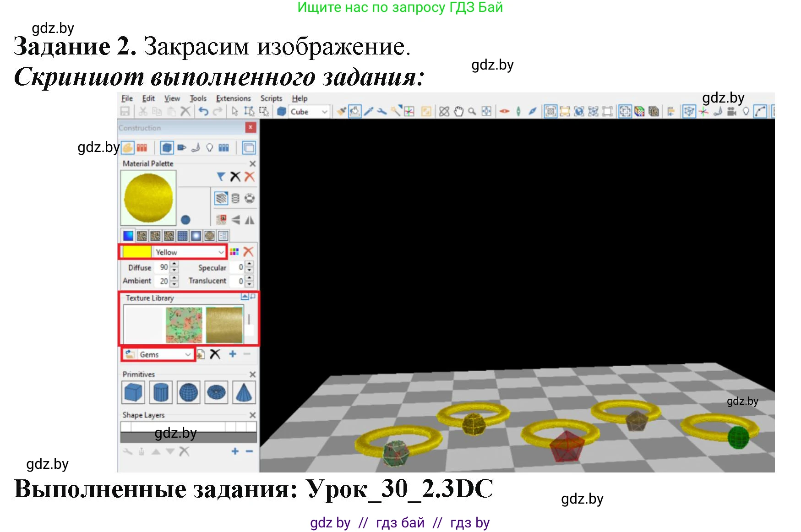Screen dimensions: 801x532
Task: Choose the Cylinder primitive
Action: tap(161, 392)
